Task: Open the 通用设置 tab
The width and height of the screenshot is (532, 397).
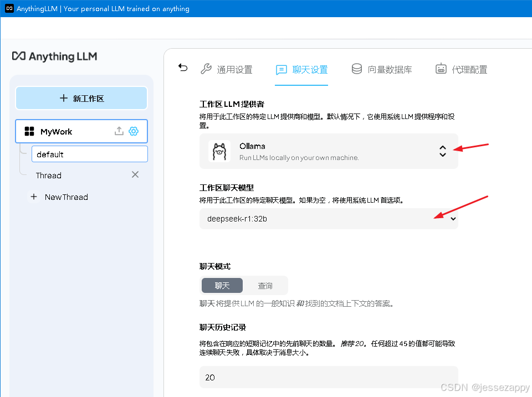Action: pyautogui.click(x=226, y=70)
